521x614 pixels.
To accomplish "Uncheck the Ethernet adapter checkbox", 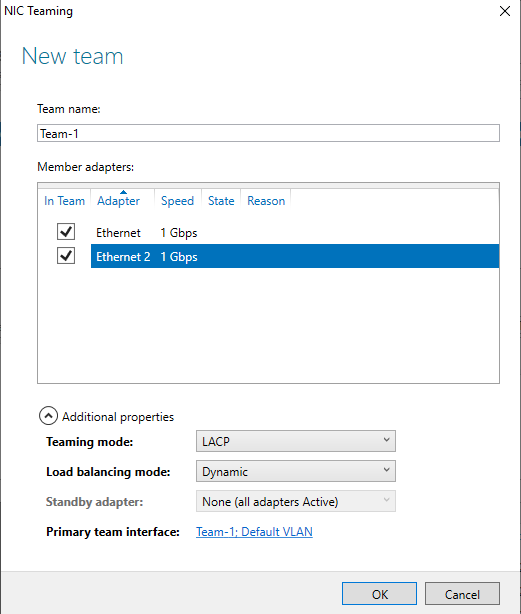I will [66, 232].
